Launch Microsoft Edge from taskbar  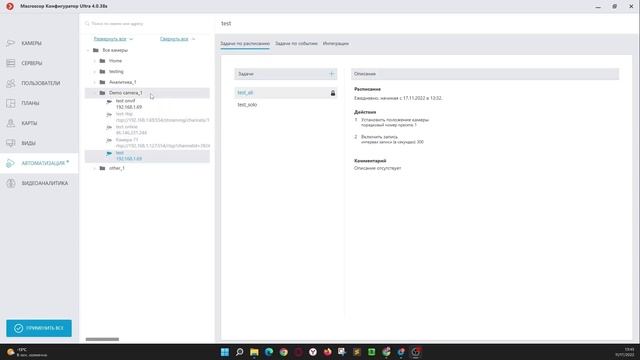click(269, 352)
